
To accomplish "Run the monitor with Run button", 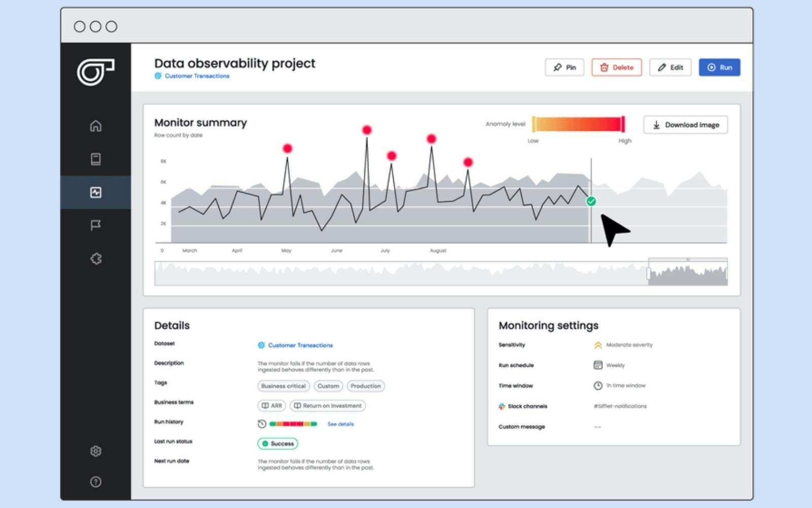I will click(720, 67).
